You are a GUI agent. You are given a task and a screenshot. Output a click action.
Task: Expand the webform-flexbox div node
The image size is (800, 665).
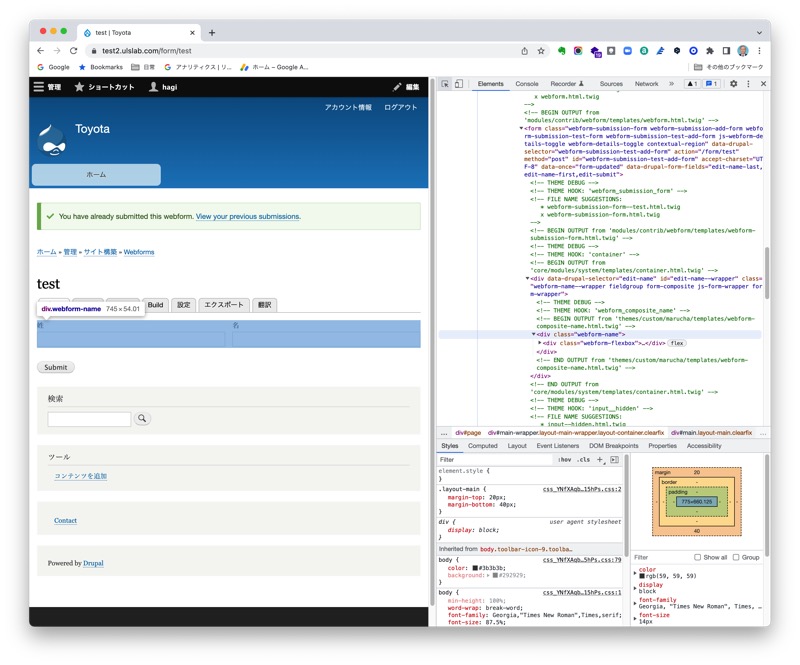(x=539, y=343)
